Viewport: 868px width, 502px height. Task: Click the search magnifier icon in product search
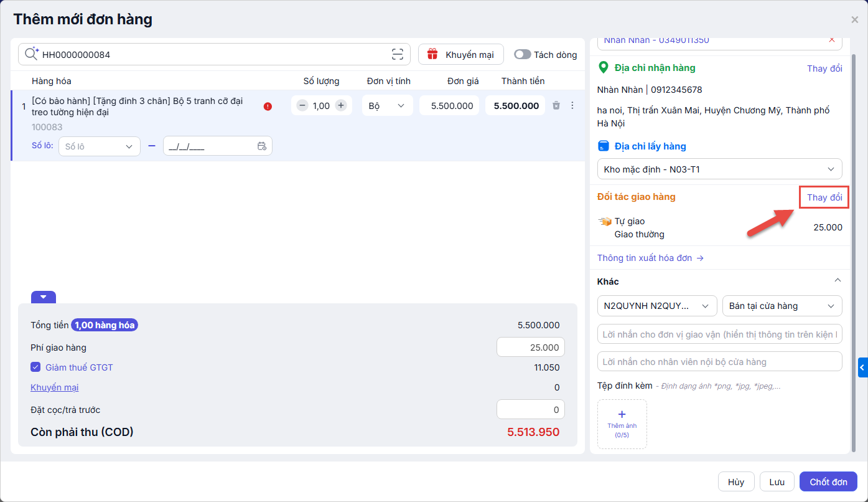pos(32,54)
